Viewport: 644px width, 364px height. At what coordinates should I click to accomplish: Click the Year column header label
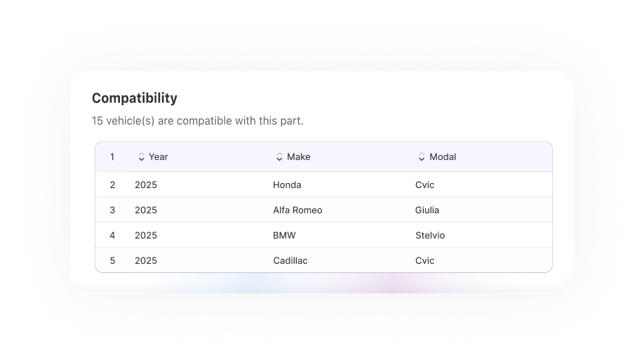pos(159,157)
